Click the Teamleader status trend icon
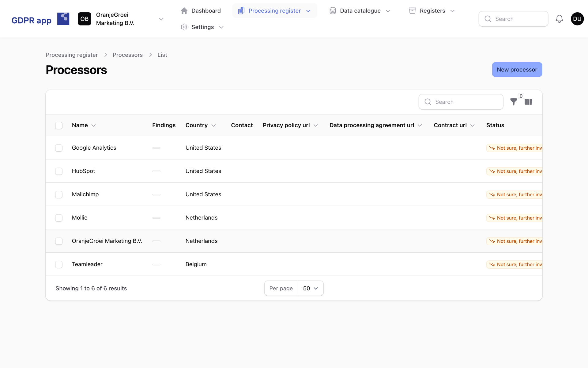588x368 pixels. click(x=492, y=264)
